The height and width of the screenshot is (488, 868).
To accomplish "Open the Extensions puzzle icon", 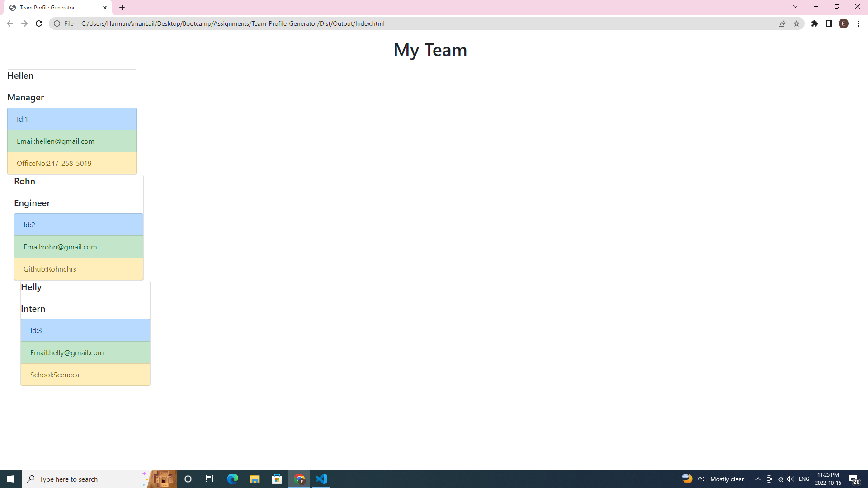I will pos(815,23).
